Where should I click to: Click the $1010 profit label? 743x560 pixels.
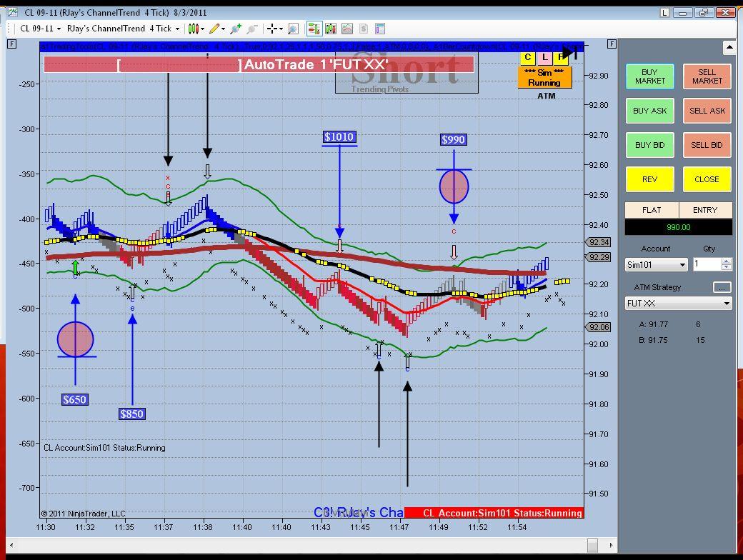click(339, 137)
